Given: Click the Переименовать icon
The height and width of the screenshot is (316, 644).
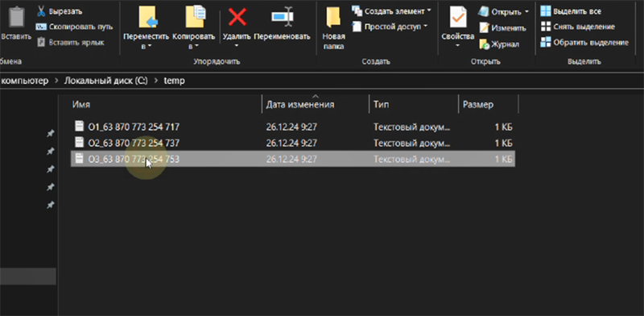Looking at the screenshot, I should (x=283, y=17).
